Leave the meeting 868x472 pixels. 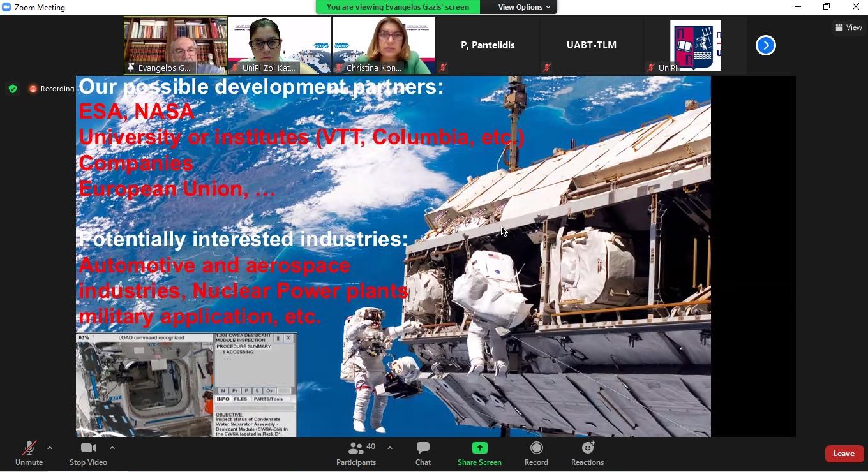(x=844, y=454)
